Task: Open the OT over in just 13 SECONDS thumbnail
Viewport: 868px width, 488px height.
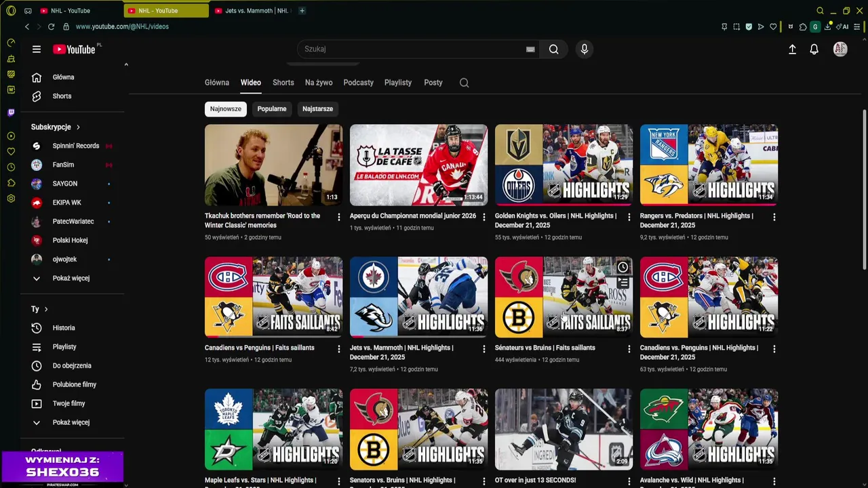Action: (x=564, y=429)
